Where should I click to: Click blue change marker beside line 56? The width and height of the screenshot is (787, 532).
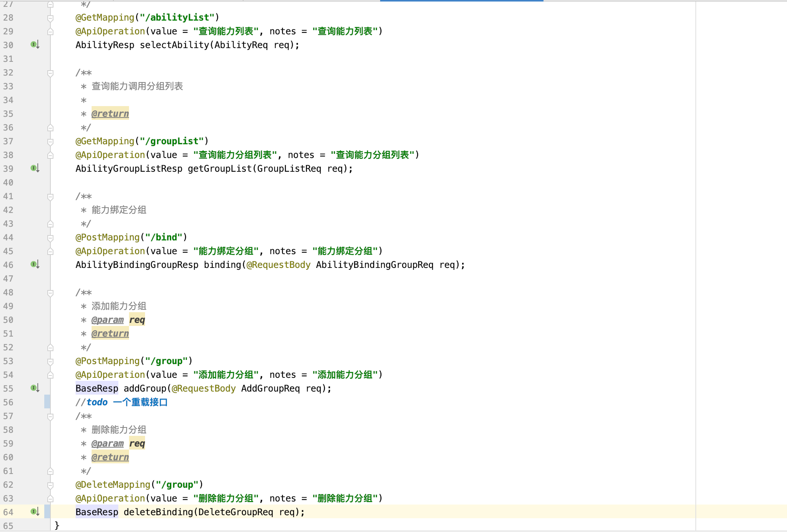pos(47,402)
